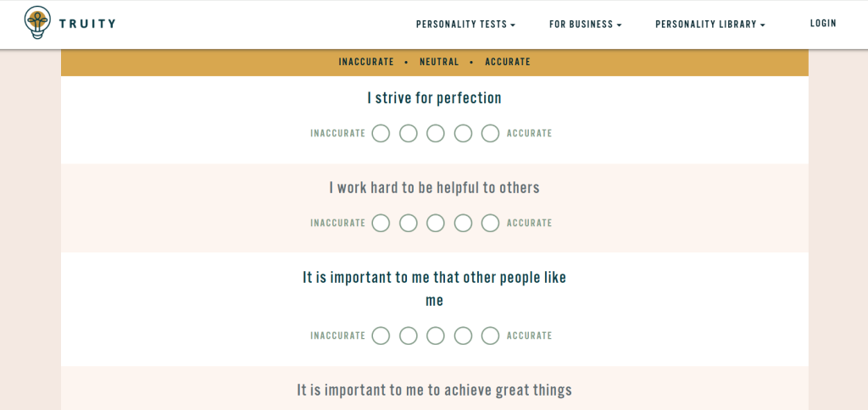Expand the Personality Library menu

click(x=709, y=25)
